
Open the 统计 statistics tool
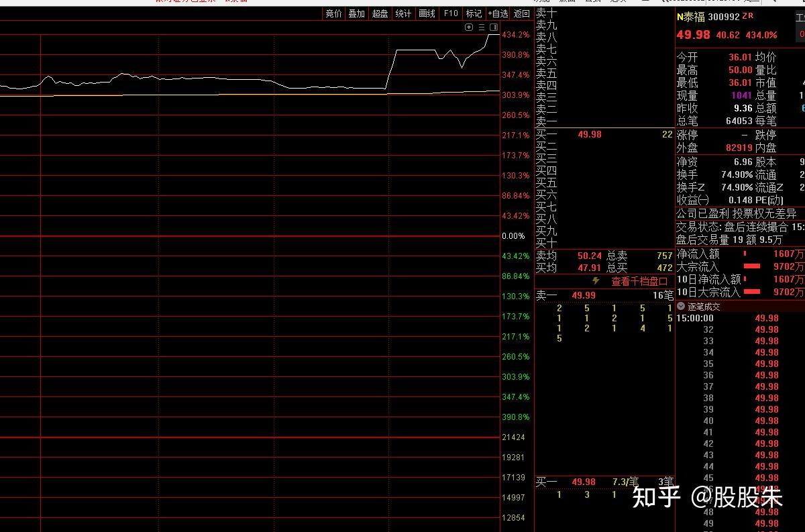[x=402, y=13]
